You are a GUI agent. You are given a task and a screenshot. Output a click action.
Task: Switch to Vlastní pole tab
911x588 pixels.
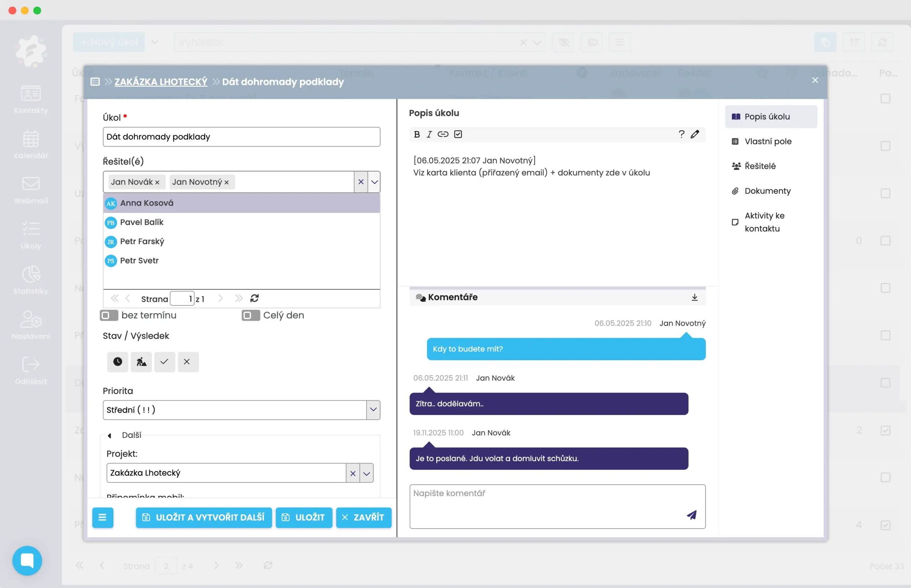click(768, 141)
